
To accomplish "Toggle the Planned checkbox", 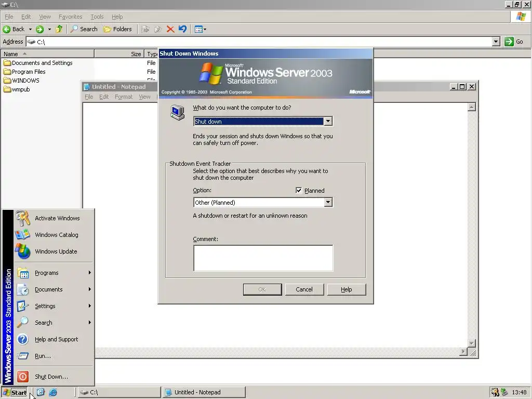I will 299,190.
